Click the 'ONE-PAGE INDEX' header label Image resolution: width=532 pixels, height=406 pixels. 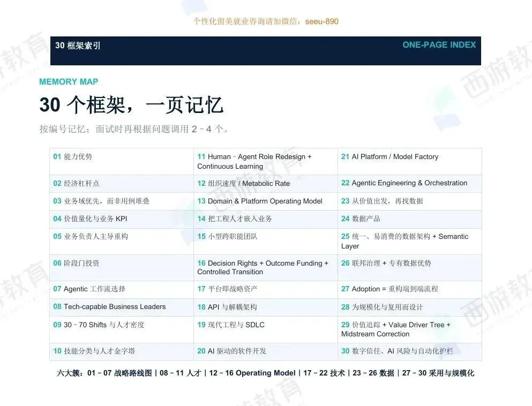[x=439, y=45]
